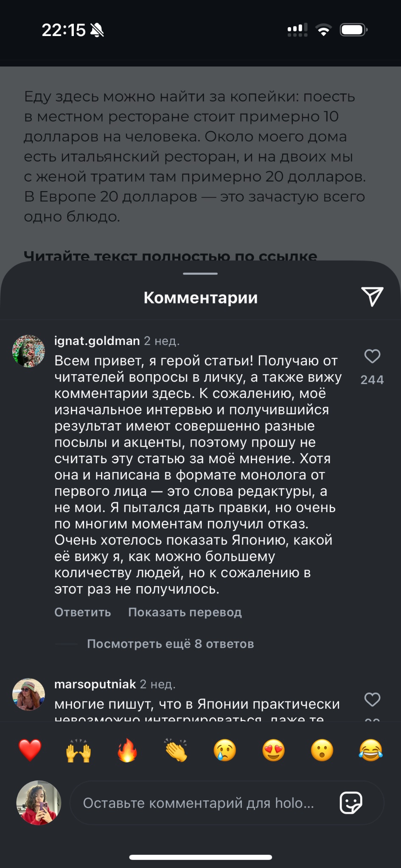Tap Ответить under ignat.goldman's comment
The width and height of the screenshot is (401, 868).
point(83,612)
